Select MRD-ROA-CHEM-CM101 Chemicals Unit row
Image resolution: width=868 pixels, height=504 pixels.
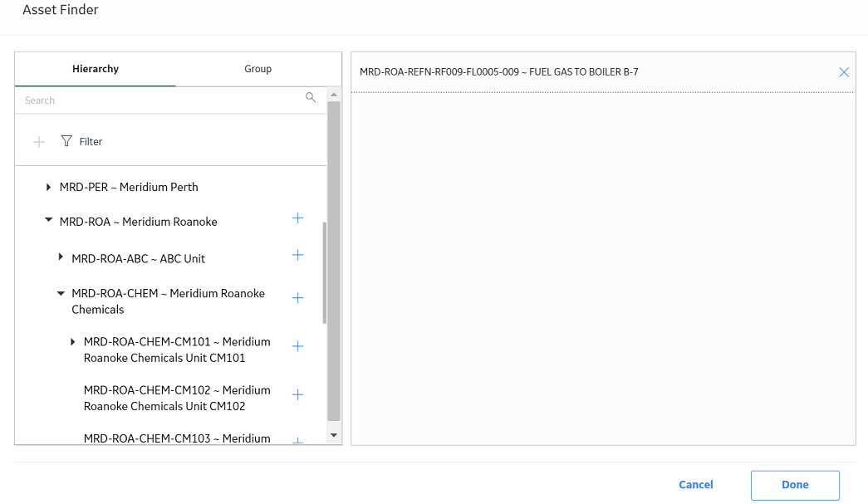pos(177,350)
